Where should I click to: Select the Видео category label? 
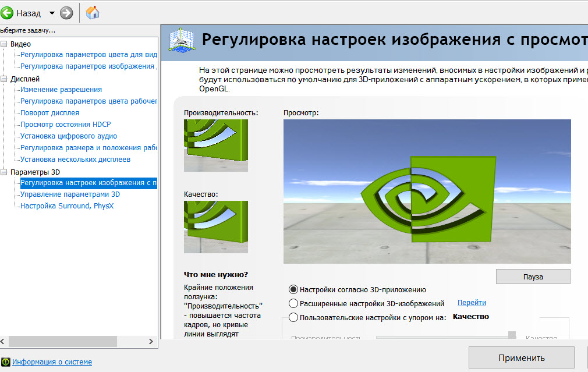click(x=20, y=44)
